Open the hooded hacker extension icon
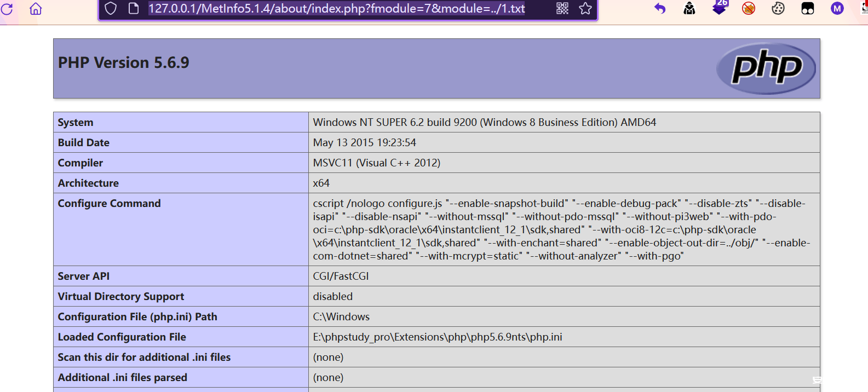Viewport: 868px width, 392px height. (x=689, y=8)
